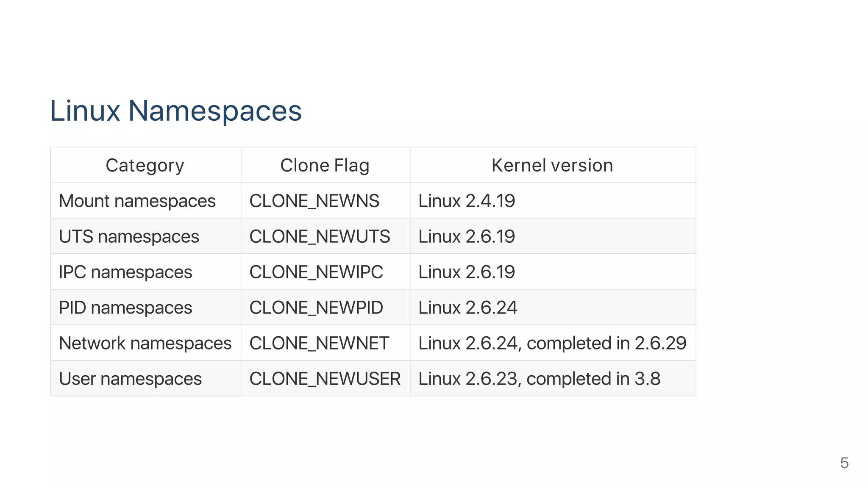
Task: Click the CLONE_NEWUSER flag cell
Action: [x=325, y=379]
